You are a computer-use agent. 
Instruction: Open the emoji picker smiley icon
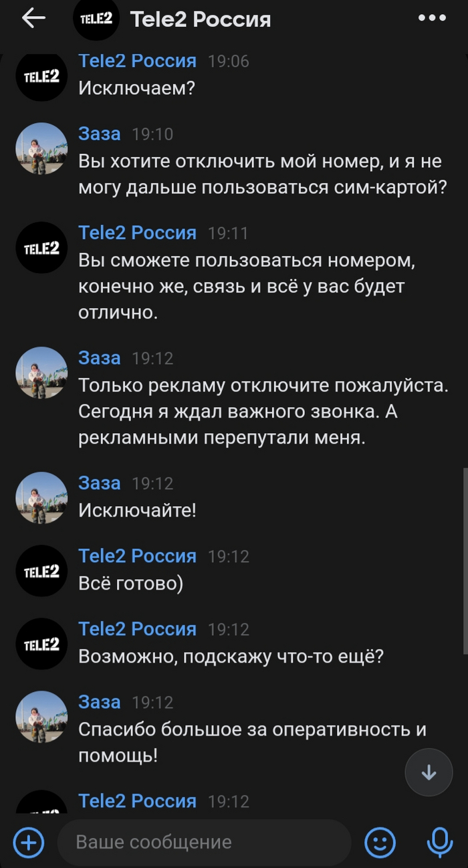pos(380,842)
